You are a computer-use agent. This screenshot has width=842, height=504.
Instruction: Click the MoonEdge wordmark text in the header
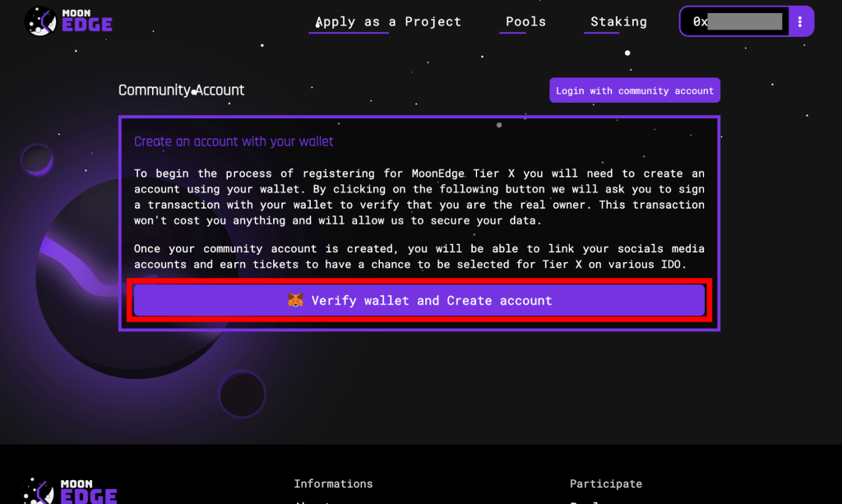[86, 21]
